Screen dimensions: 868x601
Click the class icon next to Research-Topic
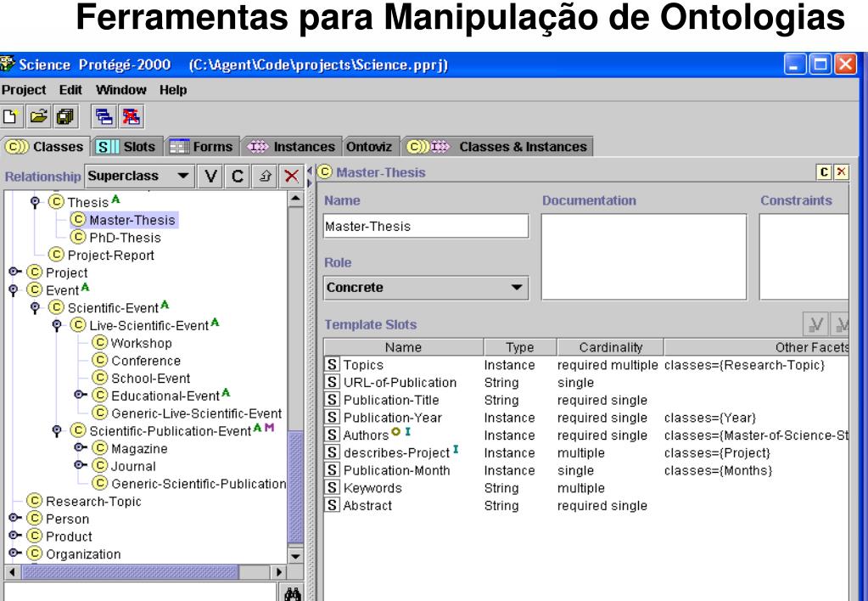pyautogui.click(x=34, y=501)
